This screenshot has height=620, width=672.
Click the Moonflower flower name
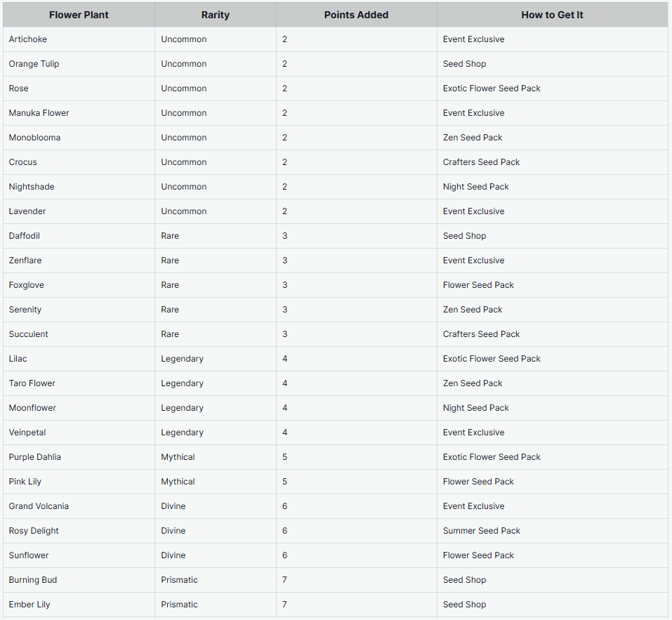click(x=33, y=408)
